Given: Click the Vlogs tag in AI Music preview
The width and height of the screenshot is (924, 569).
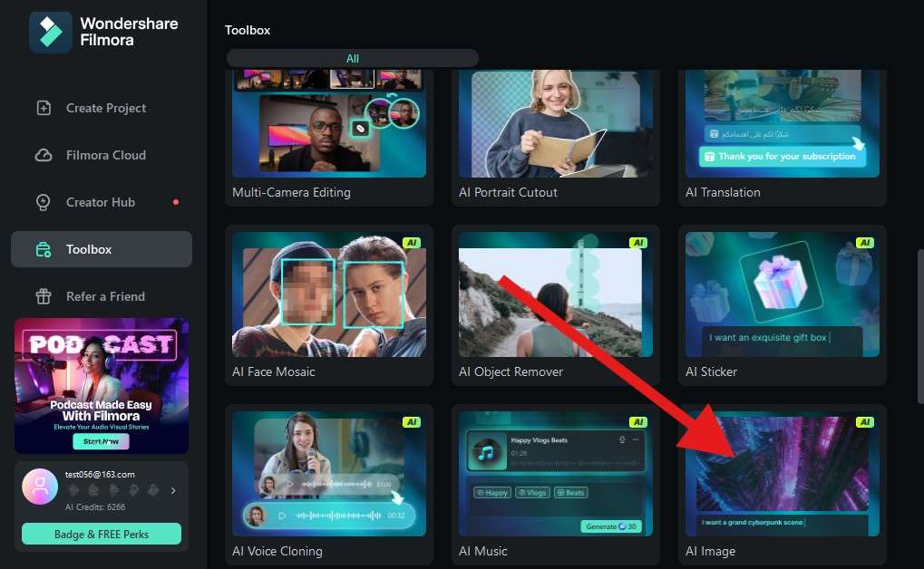Looking at the screenshot, I should pyautogui.click(x=532, y=492).
